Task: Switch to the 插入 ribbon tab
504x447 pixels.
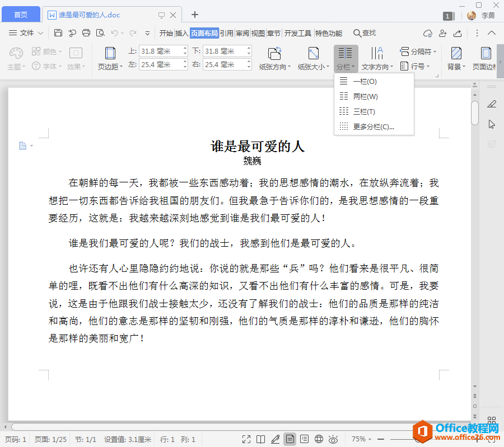Action: [181, 33]
